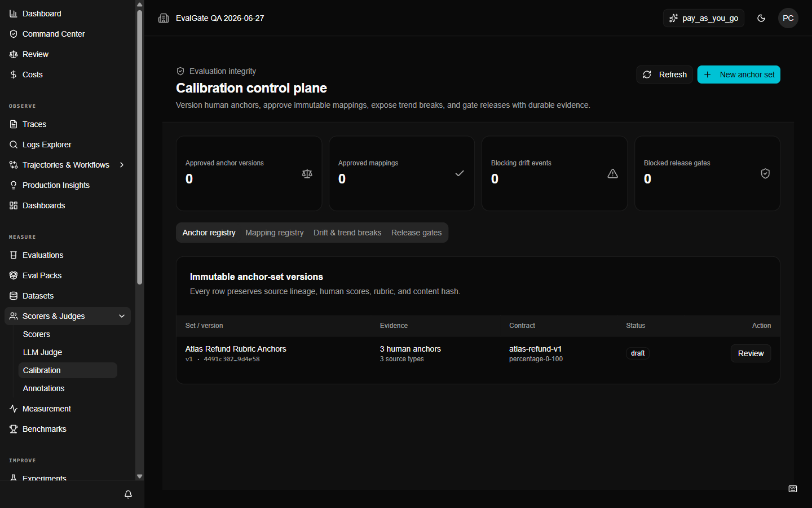Click Review scales icon in sidebar
This screenshot has width=812, height=508.
[x=14, y=54]
